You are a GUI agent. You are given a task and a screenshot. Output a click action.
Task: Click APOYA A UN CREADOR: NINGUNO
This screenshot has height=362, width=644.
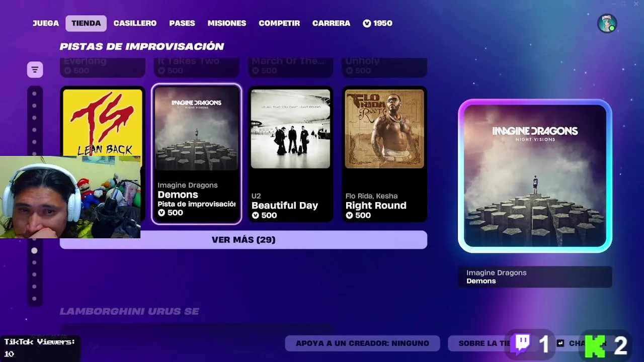362,343
